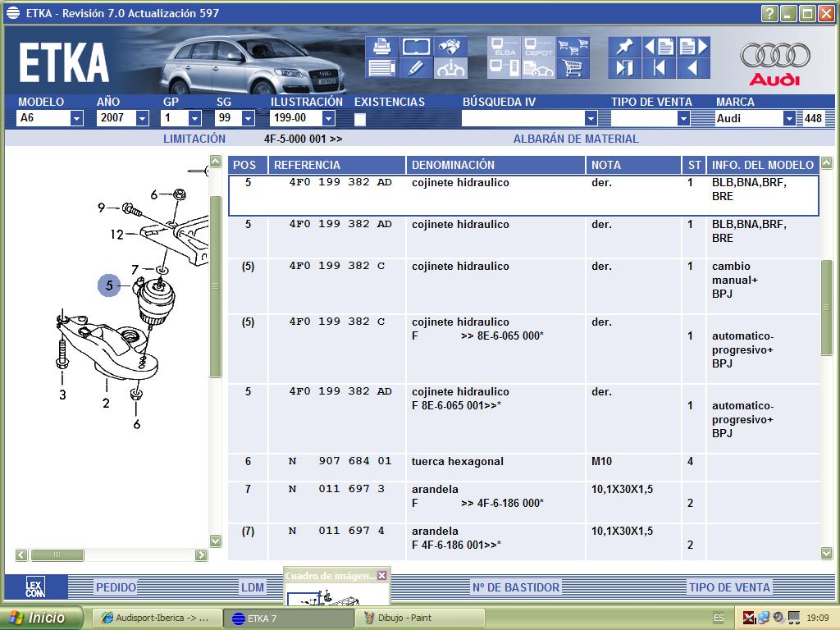840x630 pixels.
Task: Click the bottom TIPO DE VENTA button
Action: pos(729,587)
